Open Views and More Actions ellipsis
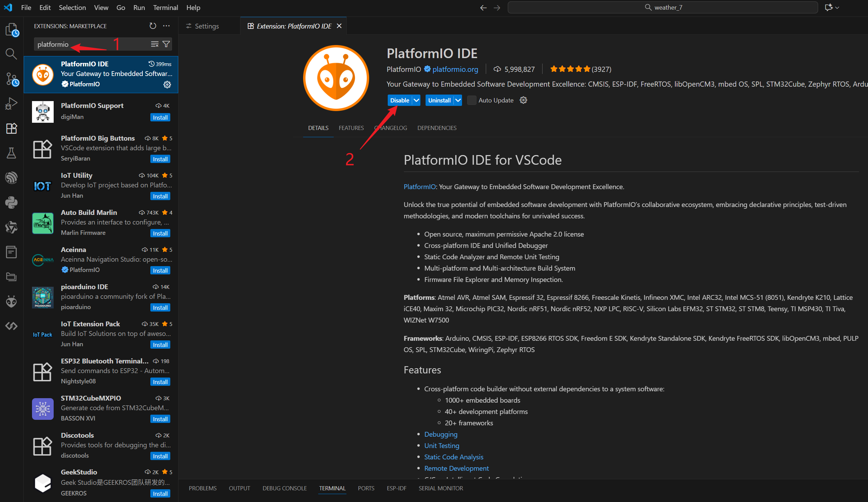 pos(167,26)
